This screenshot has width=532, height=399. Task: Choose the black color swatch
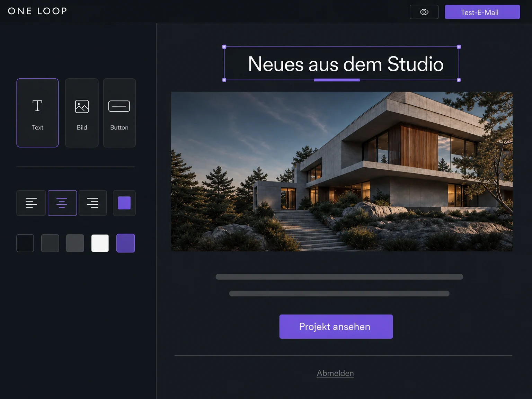click(x=25, y=243)
